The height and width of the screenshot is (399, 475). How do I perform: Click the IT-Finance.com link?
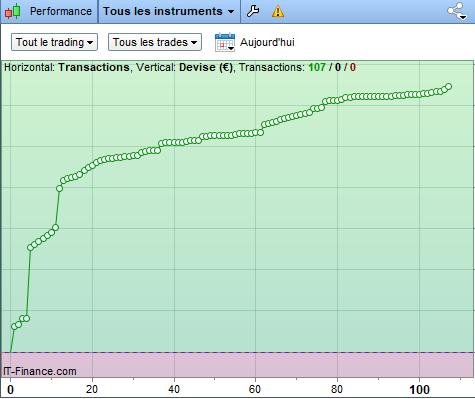(x=40, y=371)
